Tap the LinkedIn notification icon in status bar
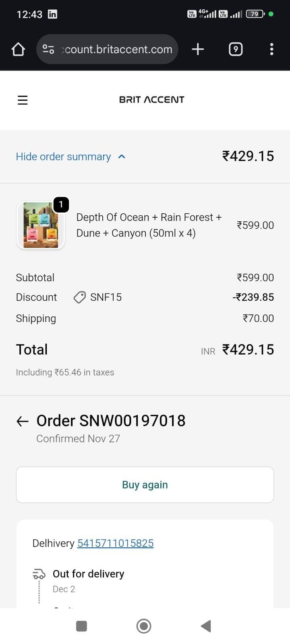The image size is (290, 644). 52,14
